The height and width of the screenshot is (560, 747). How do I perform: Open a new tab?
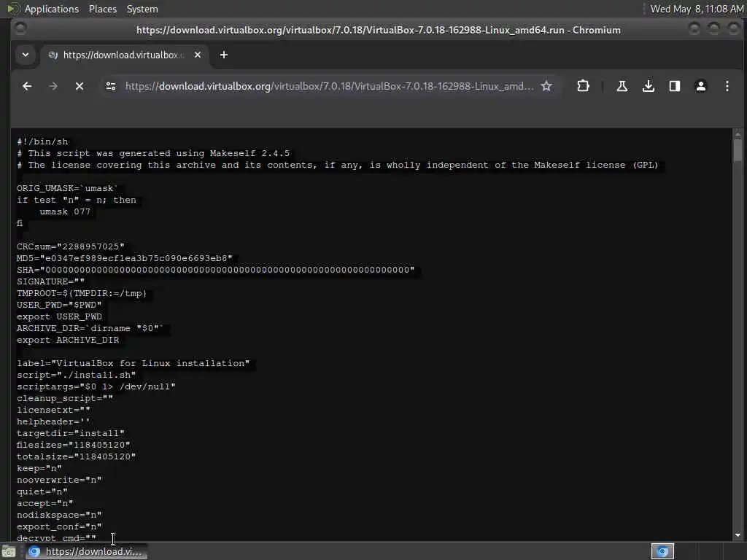[223, 55]
